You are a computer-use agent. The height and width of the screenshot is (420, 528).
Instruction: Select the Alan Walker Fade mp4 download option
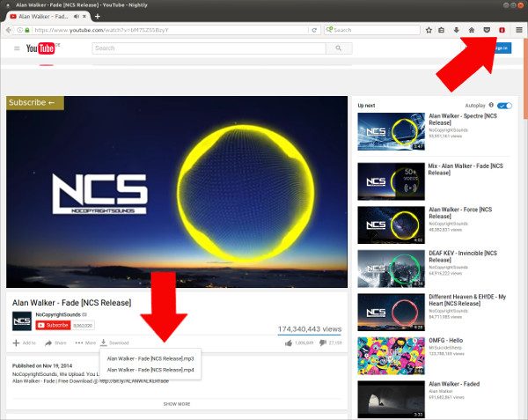coord(150,370)
